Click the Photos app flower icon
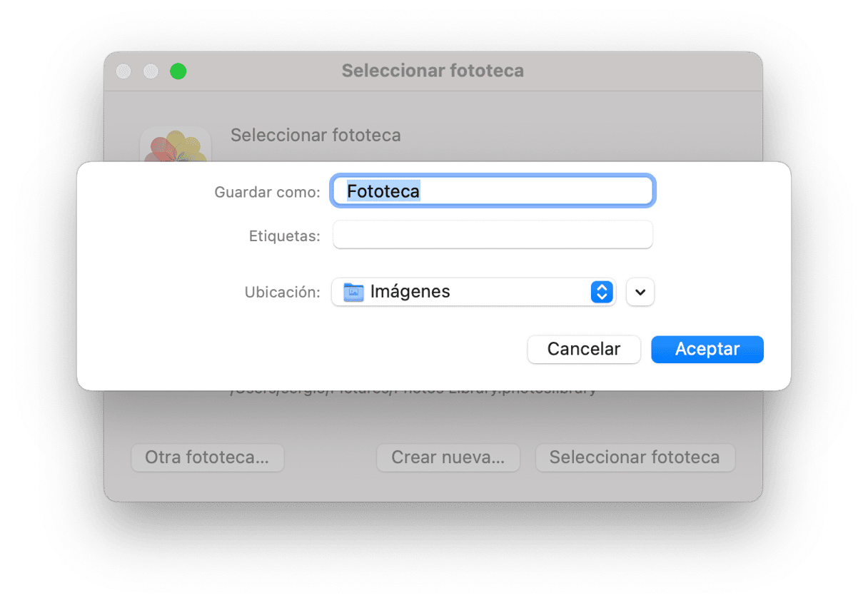 point(176,146)
